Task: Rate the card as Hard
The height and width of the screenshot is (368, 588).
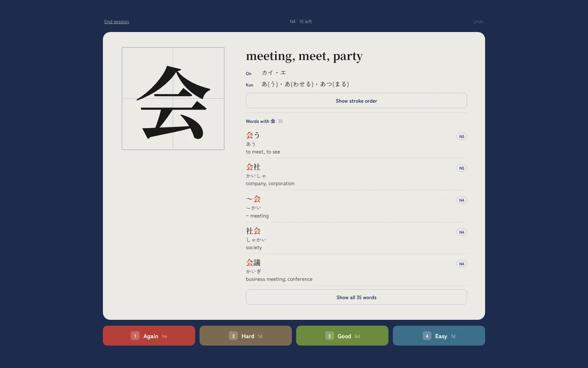Action: click(x=245, y=336)
